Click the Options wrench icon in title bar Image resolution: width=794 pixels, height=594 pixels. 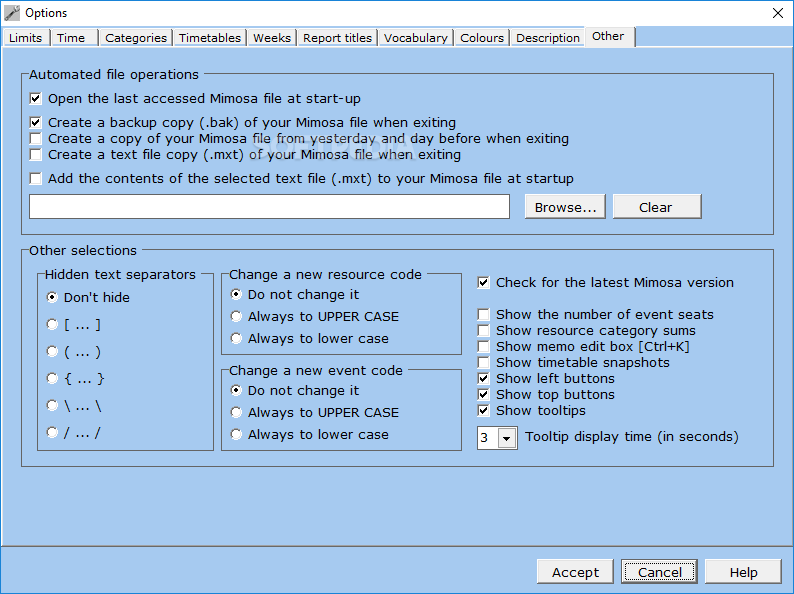[12, 13]
